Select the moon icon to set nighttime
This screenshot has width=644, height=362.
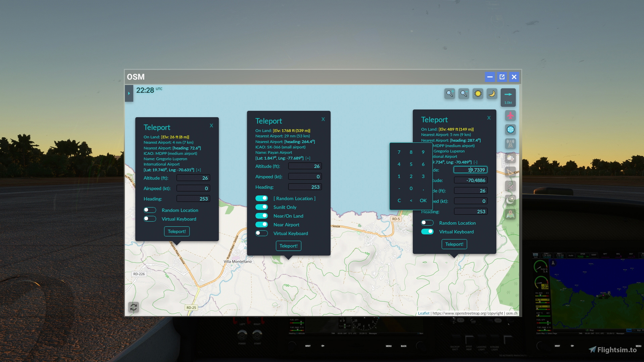[492, 94]
